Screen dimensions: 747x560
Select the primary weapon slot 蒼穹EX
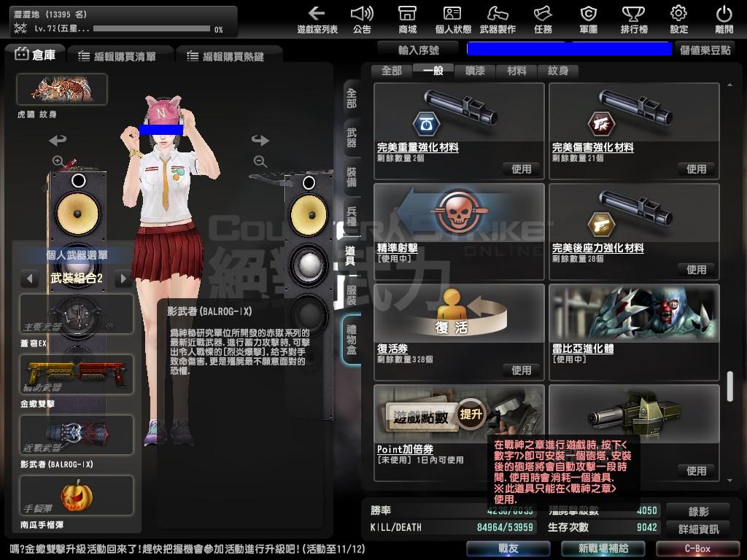tap(76, 314)
